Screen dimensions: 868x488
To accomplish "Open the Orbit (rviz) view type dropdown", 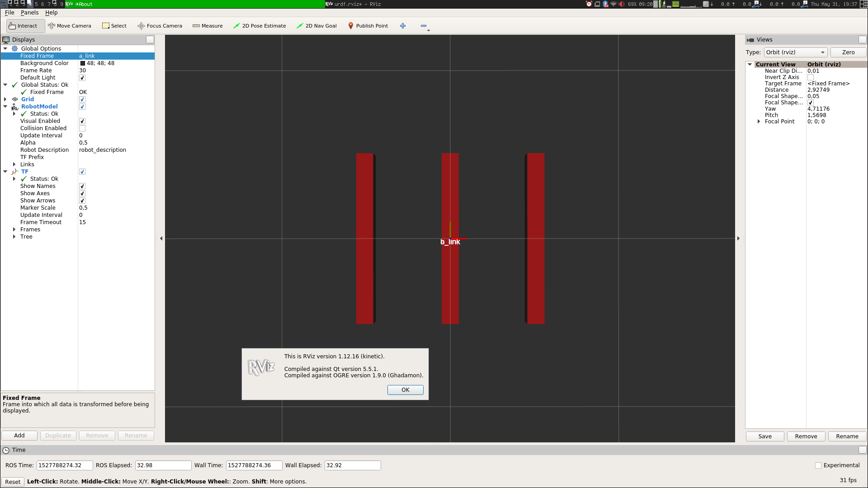I will (x=795, y=52).
